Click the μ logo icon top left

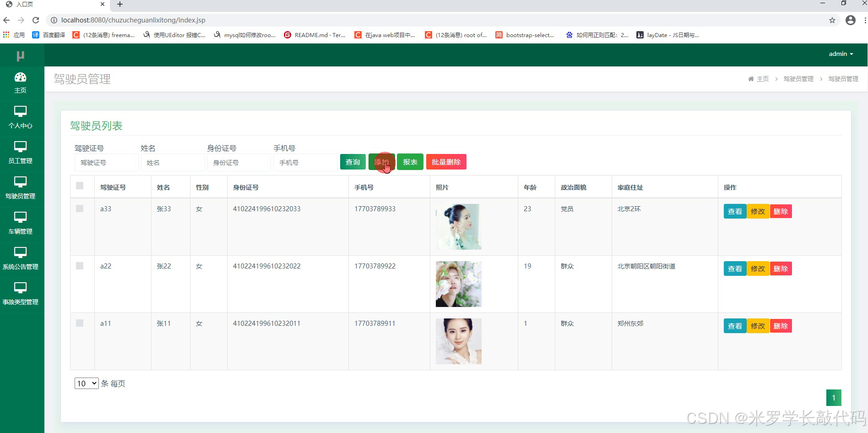[21, 55]
